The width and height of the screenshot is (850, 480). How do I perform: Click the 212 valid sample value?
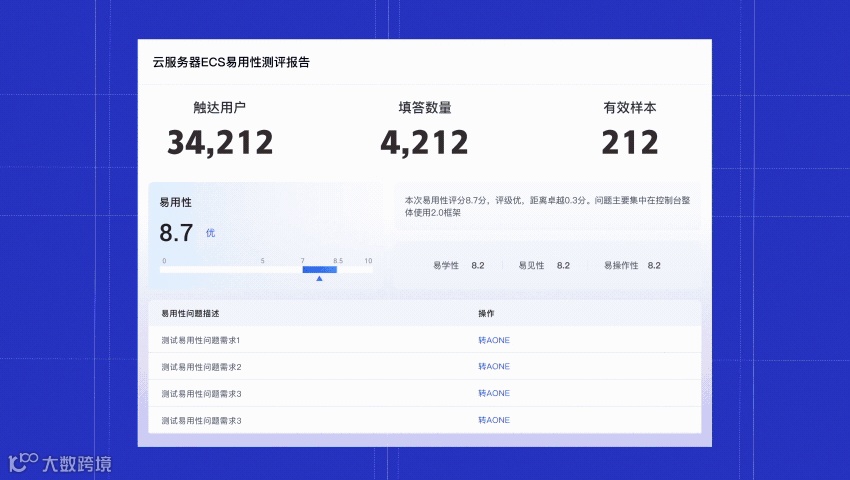click(630, 142)
